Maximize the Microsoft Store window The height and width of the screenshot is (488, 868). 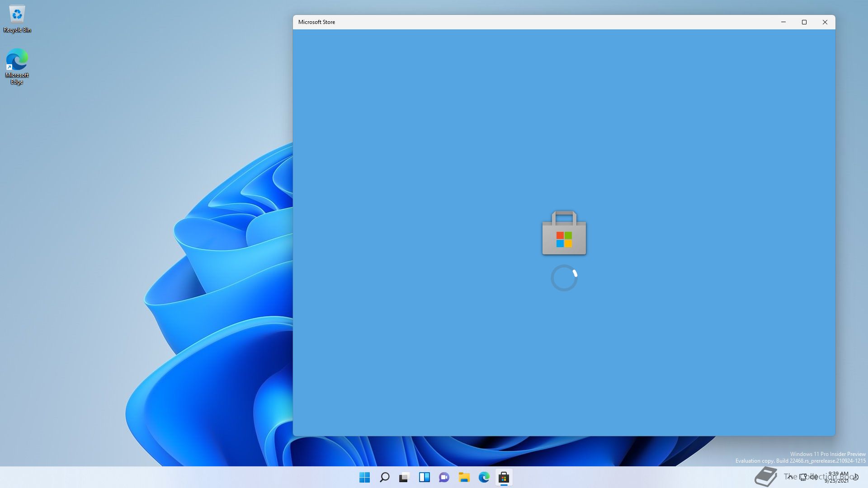(x=804, y=22)
